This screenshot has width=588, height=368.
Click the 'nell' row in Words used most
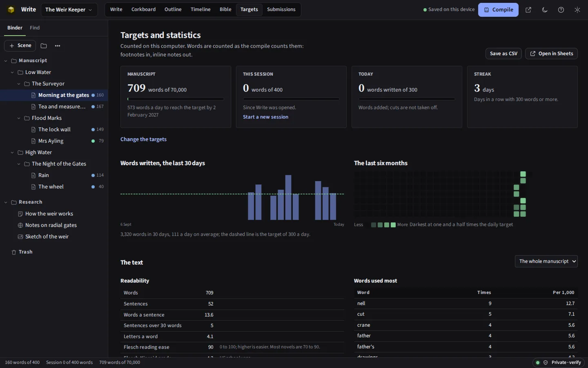(465, 303)
